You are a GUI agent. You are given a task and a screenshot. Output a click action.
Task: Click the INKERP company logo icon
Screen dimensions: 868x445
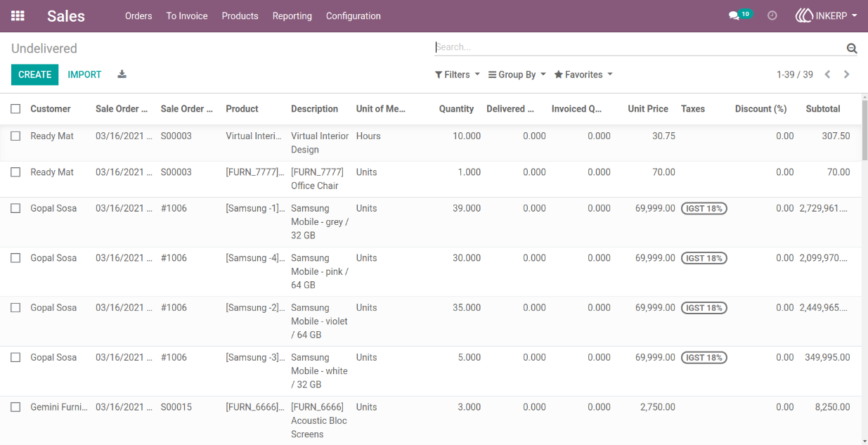pyautogui.click(x=804, y=15)
